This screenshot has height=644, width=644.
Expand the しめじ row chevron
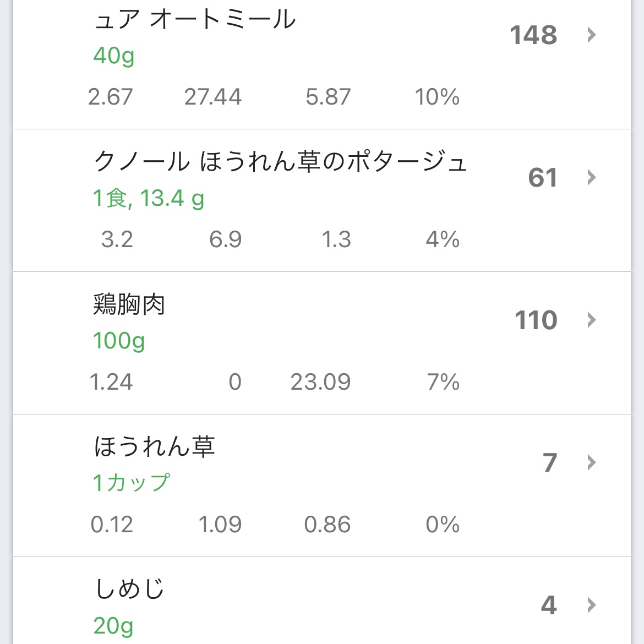pos(592,605)
